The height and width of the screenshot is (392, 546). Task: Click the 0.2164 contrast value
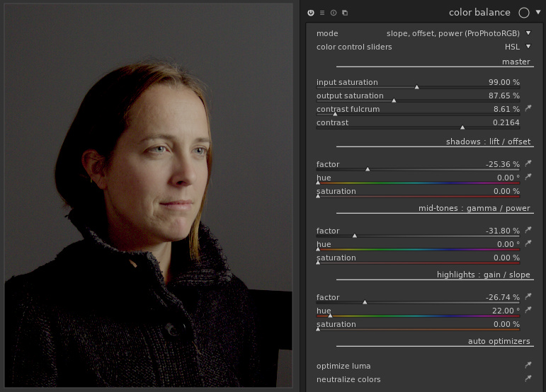click(x=506, y=122)
